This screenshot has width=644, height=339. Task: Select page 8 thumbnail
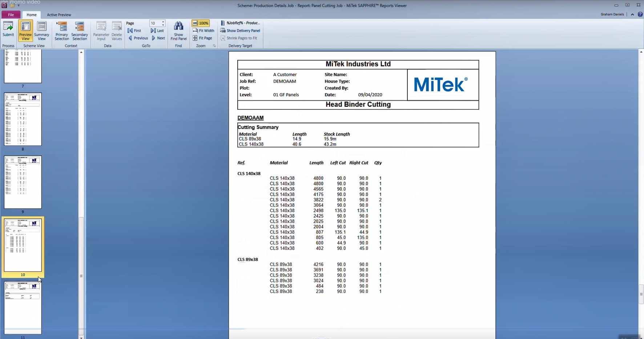coord(23,119)
